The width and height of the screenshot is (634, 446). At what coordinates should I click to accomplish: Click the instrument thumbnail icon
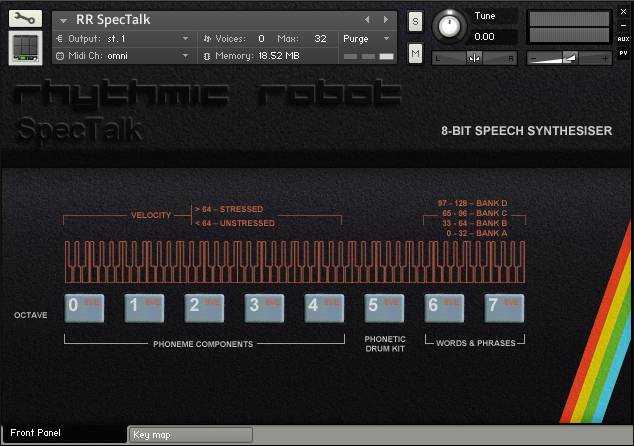pos(25,48)
